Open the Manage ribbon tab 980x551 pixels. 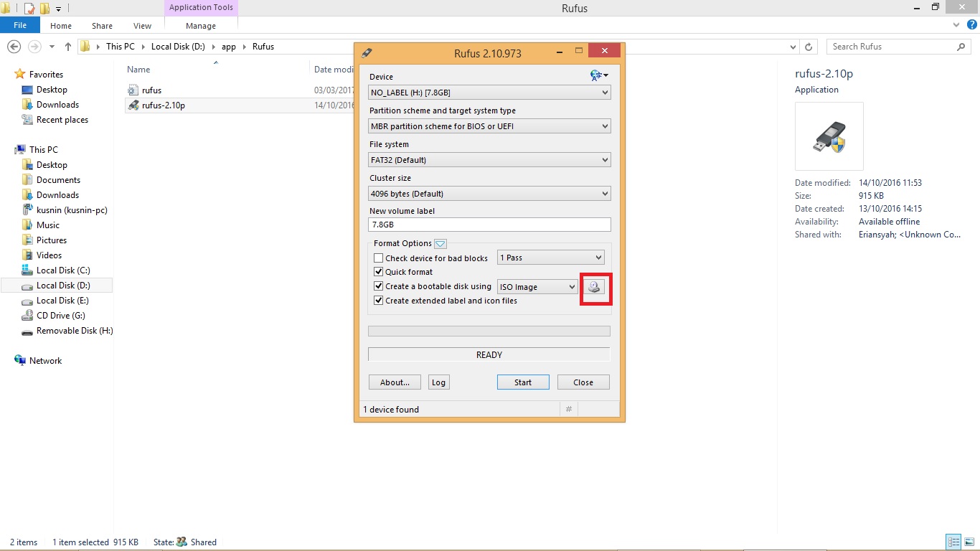pos(201,26)
